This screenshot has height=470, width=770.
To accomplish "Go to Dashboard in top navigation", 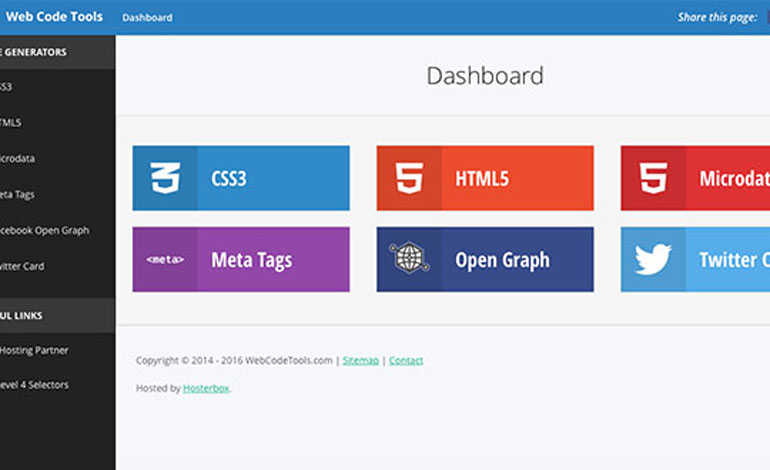I will [147, 18].
